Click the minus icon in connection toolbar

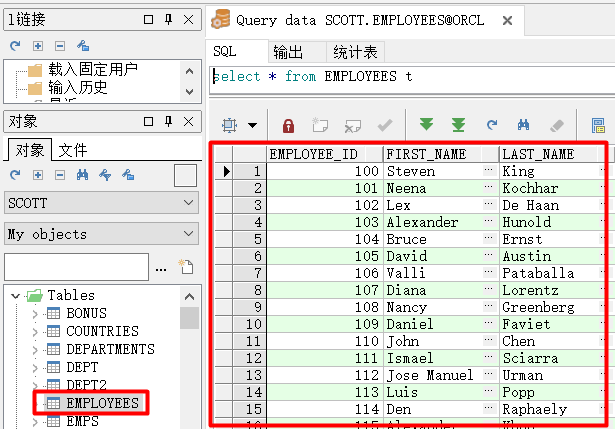point(60,46)
